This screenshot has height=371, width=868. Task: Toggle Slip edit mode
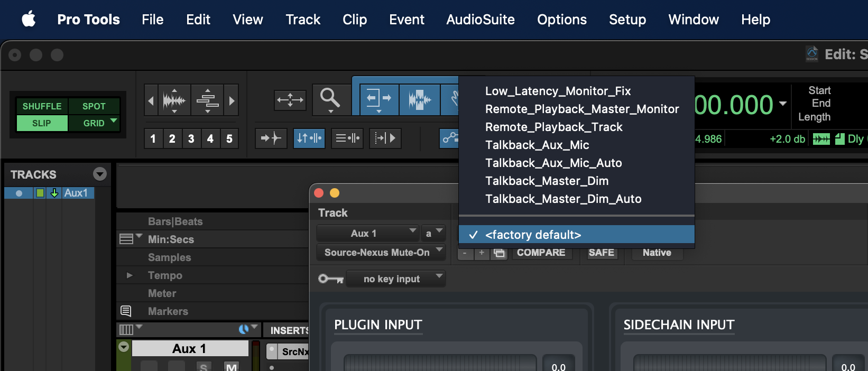click(42, 123)
